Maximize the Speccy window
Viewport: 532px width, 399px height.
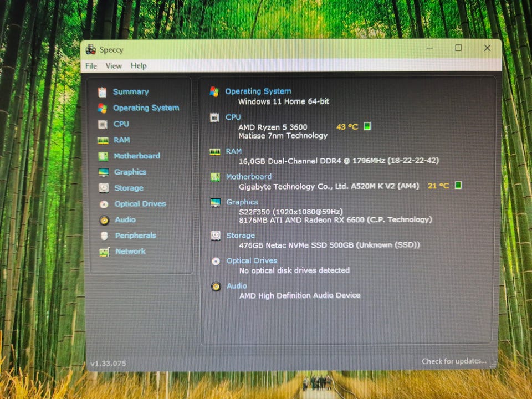[458, 48]
